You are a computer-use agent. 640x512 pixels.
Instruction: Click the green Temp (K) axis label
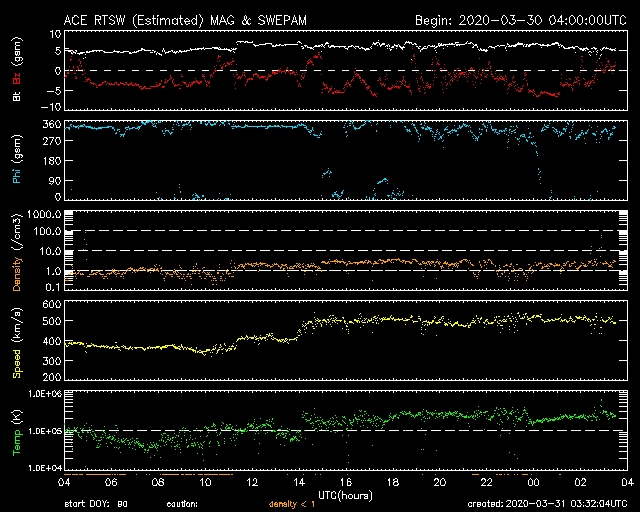pos(16,431)
